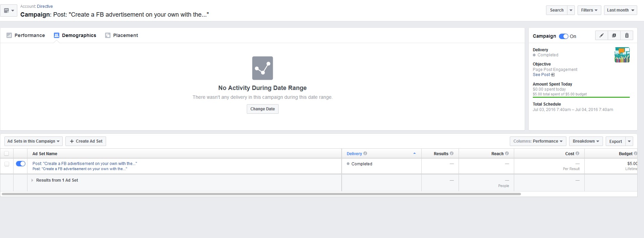644x238 pixels.
Task: Check the select-all ad sets checkbox
Action: pos(6,153)
